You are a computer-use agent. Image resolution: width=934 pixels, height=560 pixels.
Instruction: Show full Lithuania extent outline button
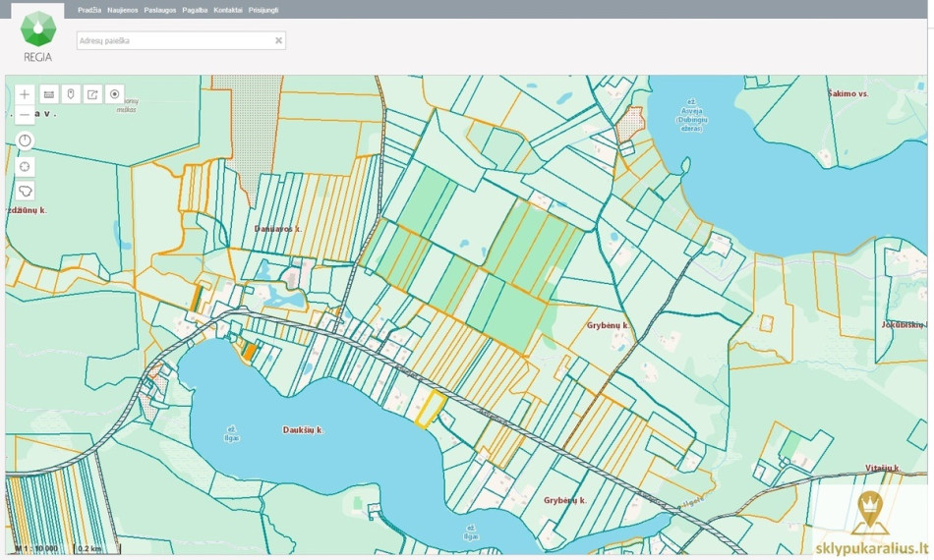tap(25, 191)
